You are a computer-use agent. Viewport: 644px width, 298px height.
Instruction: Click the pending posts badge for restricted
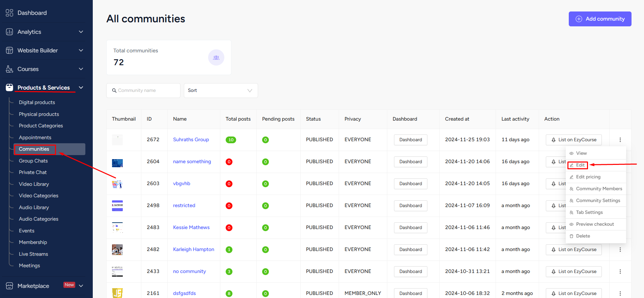[x=265, y=206]
